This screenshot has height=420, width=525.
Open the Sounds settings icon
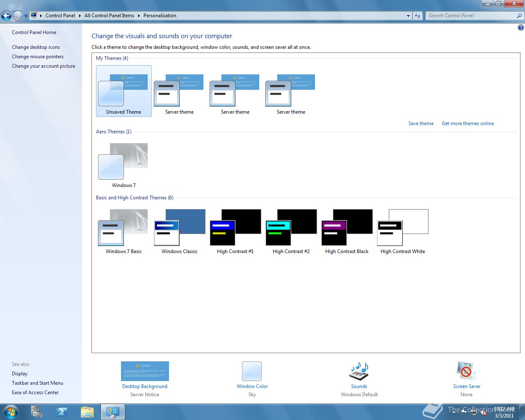(359, 371)
